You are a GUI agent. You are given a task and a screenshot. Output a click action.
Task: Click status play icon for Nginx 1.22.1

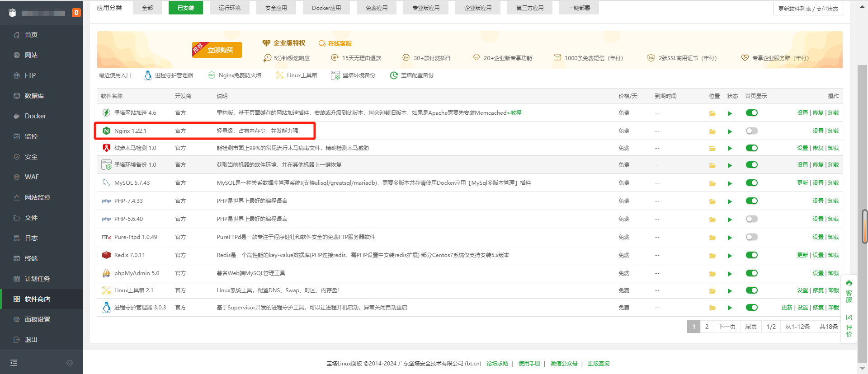(x=730, y=131)
